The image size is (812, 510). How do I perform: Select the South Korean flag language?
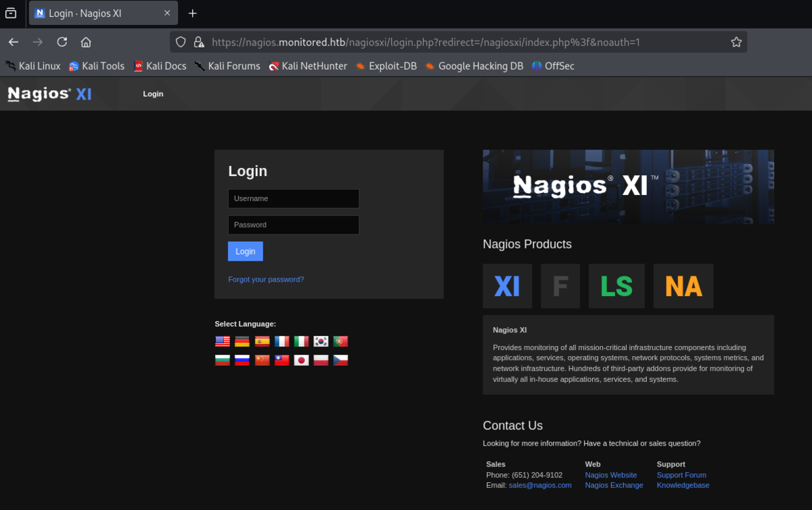click(321, 341)
